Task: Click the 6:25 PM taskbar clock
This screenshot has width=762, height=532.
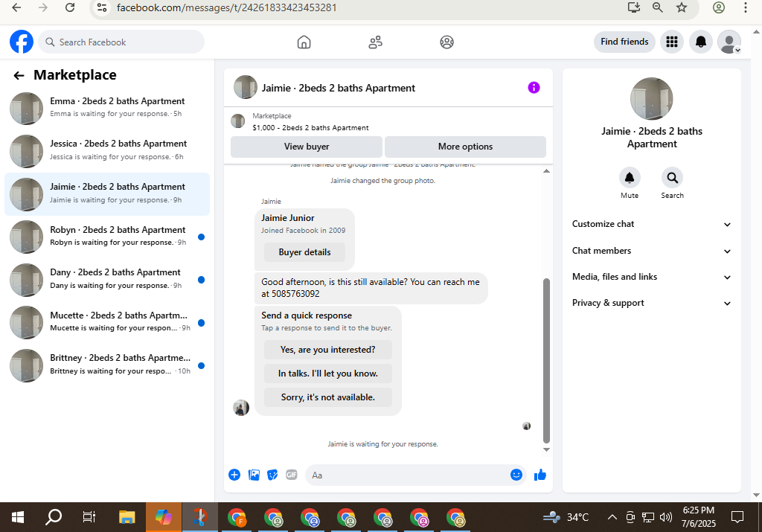Action: pos(698,510)
